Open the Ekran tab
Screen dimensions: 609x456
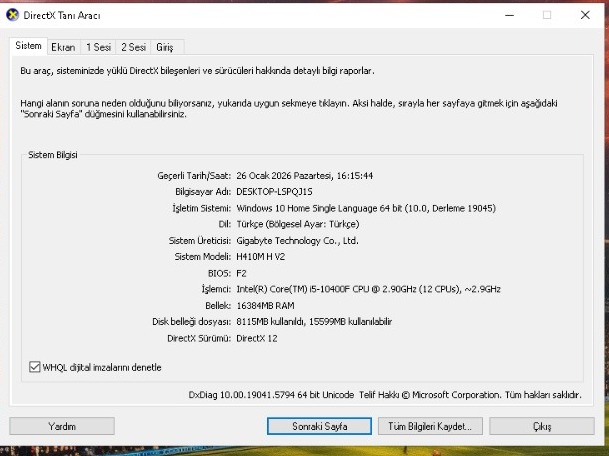(63, 47)
